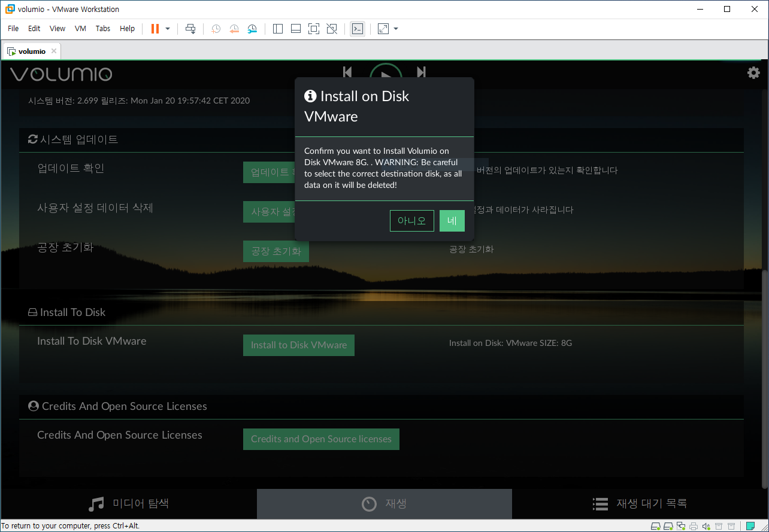Open the VM menu

80,29
